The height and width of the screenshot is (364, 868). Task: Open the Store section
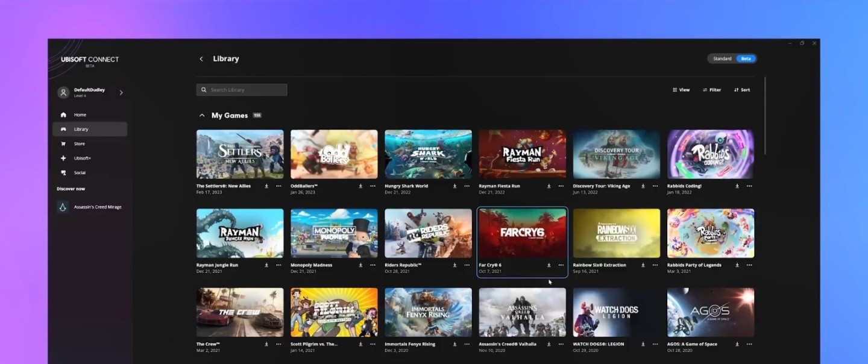[x=90, y=143]
